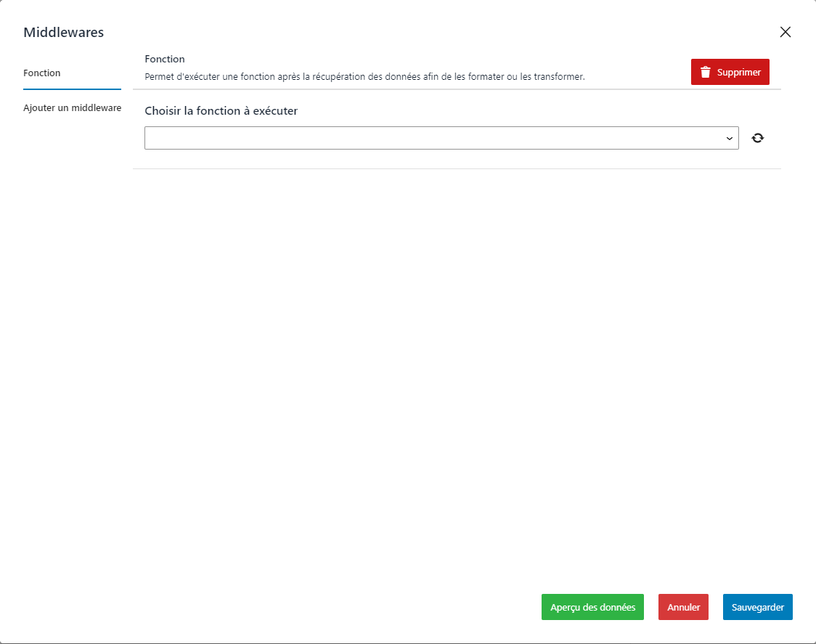This screenshot has height=644, width=816.
Task: Click the Fonction heading above the description
Action: [165, 59]
